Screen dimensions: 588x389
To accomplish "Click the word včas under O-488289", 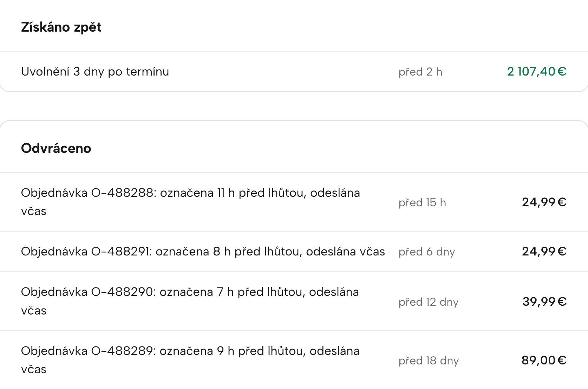I will coord(34,370).
